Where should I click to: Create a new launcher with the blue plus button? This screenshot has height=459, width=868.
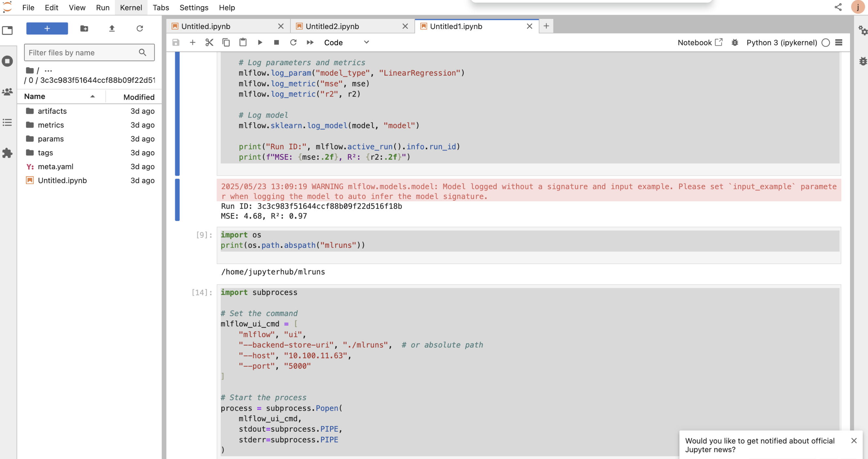click(47, 29)
